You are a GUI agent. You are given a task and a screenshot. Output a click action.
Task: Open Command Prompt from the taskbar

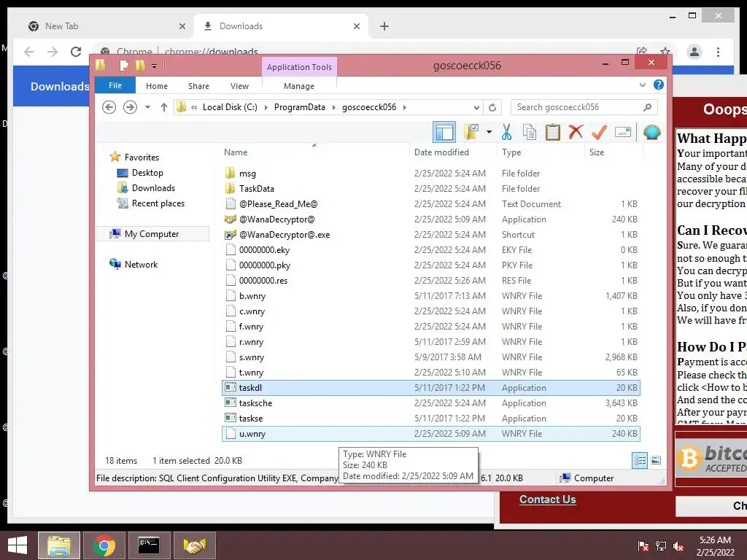pos(149,545)
